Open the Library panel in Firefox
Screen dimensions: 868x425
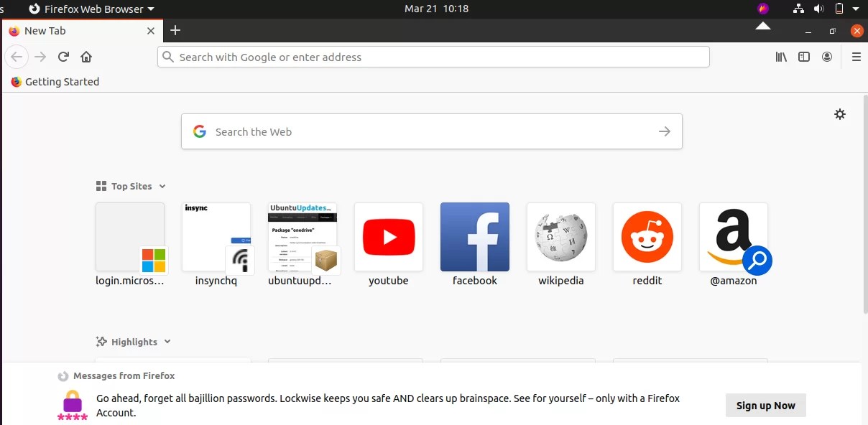point(780,57)
